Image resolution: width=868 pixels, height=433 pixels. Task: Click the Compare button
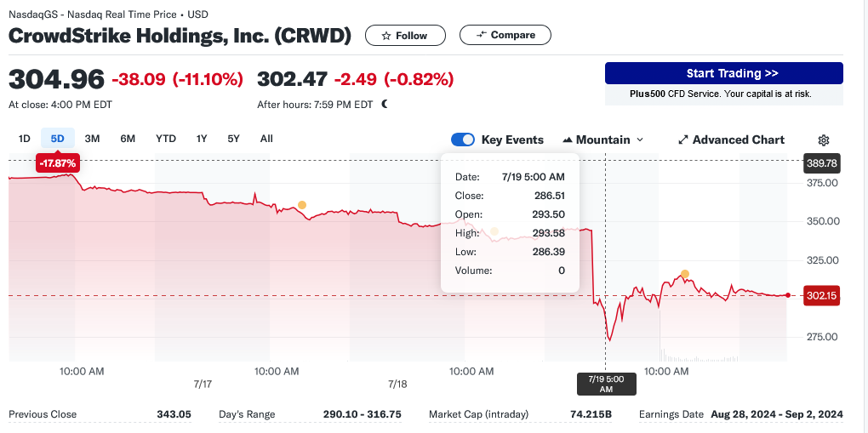pyautogui.click(x=505, y=35)
